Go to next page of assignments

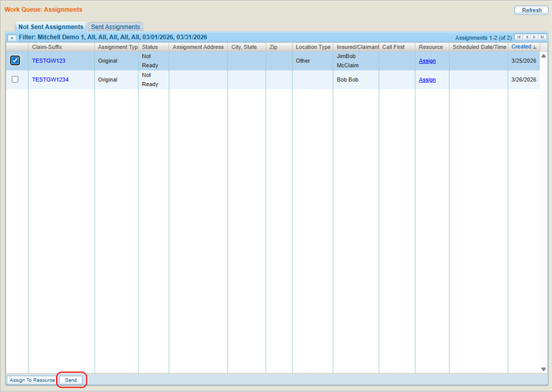point(534,37)
